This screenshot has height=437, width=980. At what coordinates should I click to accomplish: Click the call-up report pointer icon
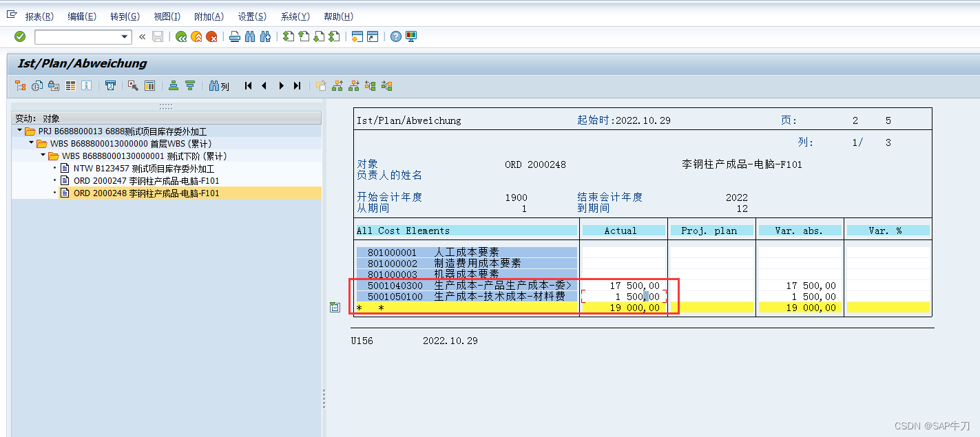[134, 86]
